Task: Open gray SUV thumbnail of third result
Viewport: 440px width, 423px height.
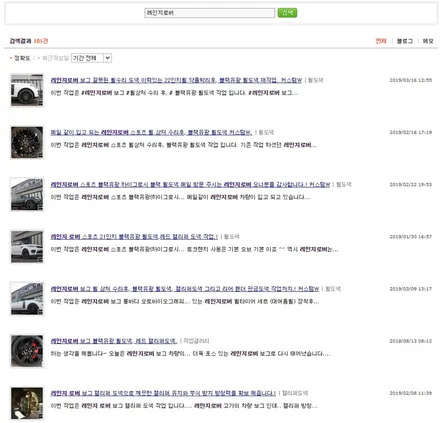Action: (x=27, y=195)
